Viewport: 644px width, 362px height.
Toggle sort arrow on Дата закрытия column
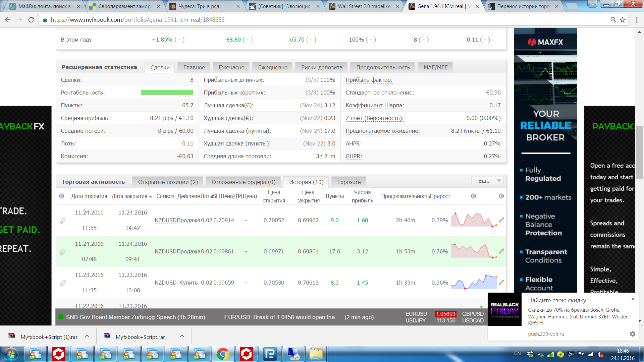pos(151,197)
